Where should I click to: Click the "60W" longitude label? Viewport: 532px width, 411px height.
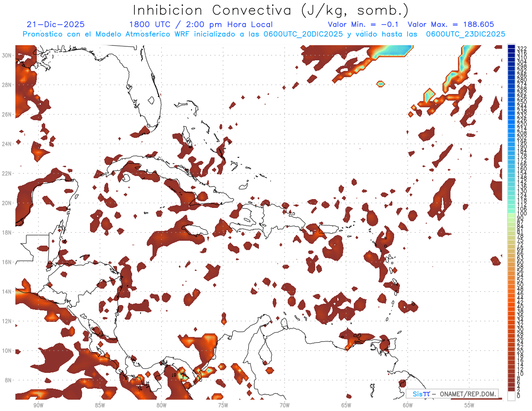point(408,405)
